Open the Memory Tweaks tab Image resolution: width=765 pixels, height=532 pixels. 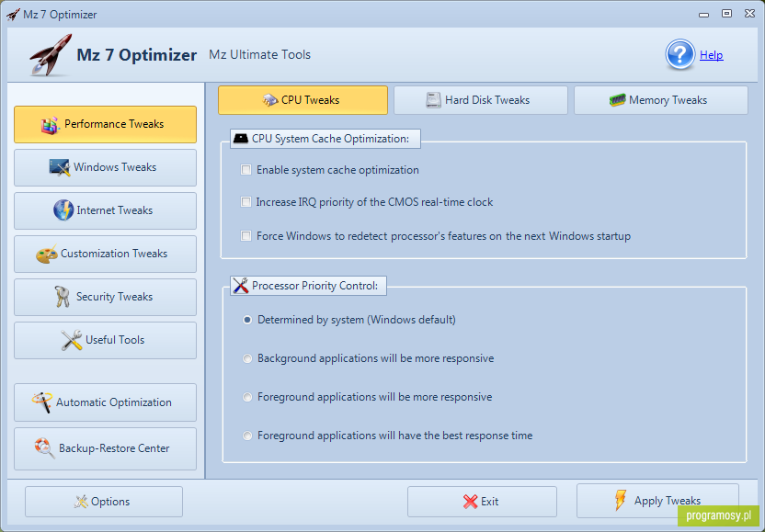click(660, 100)
